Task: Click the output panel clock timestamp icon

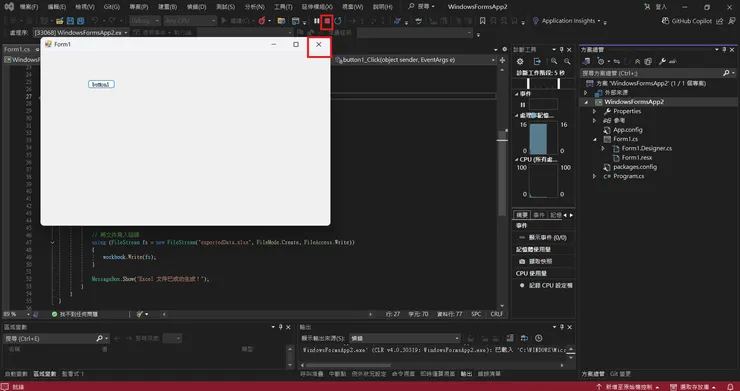Action: point(538,338)
